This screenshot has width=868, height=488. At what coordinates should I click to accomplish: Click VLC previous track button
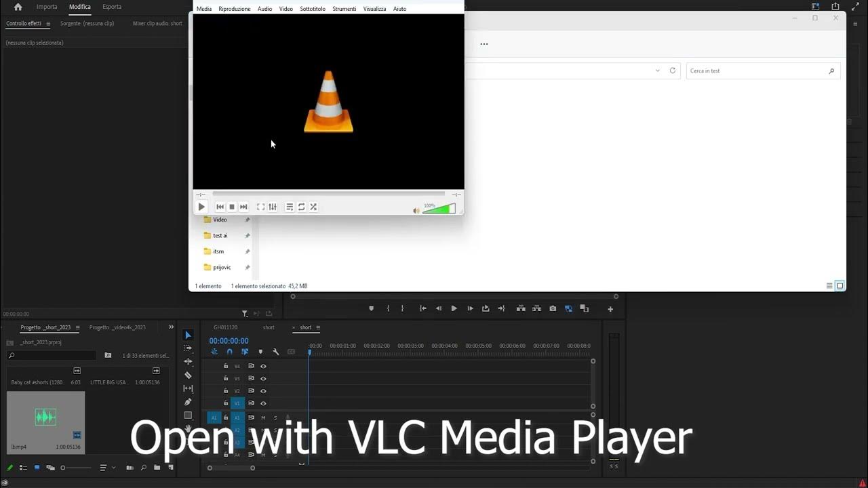220,207
